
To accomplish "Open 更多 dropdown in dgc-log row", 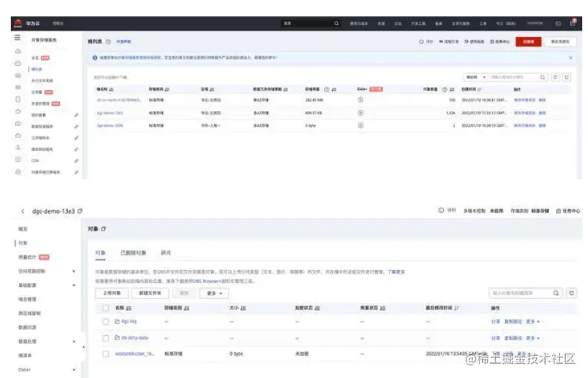I will (533, 322).
